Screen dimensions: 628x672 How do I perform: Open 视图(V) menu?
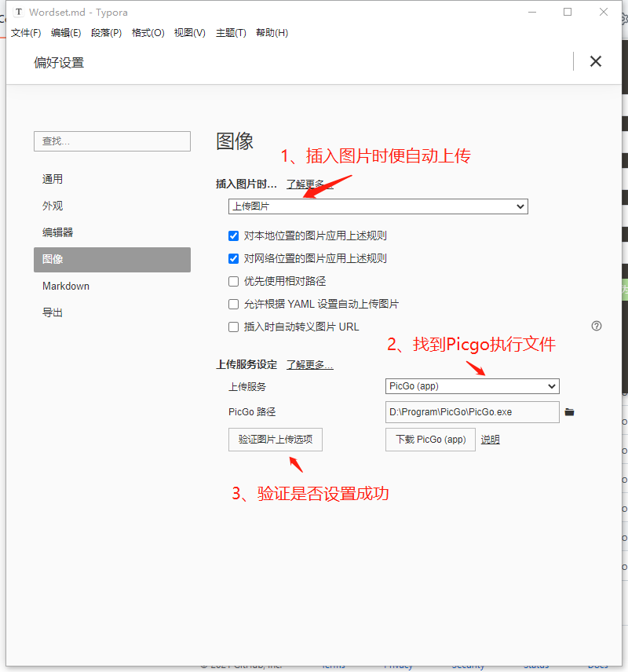[189, 33]
